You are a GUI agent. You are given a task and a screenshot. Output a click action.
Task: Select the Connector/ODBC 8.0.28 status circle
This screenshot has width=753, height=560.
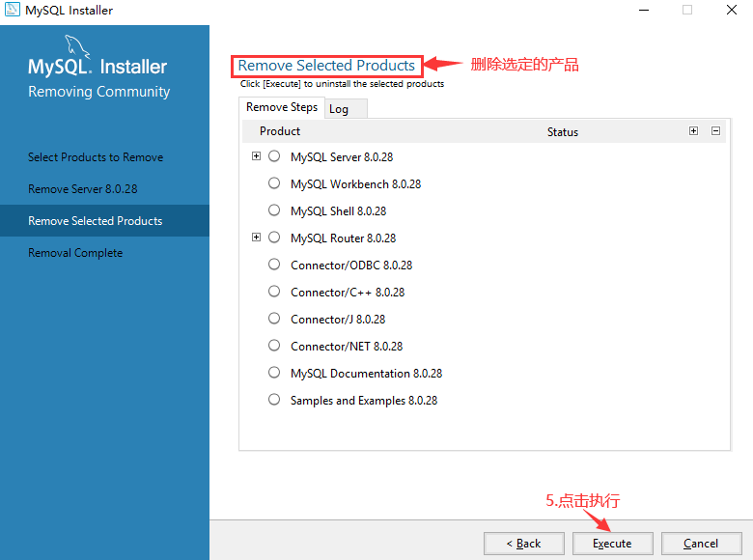click(x=274, y=265)
